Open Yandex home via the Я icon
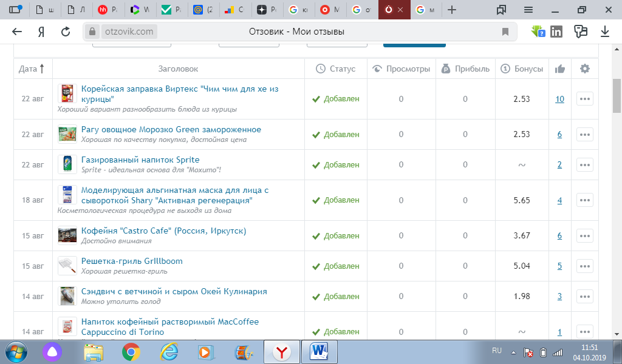Viewport: 622px width, 364px height. coord(41,32)
